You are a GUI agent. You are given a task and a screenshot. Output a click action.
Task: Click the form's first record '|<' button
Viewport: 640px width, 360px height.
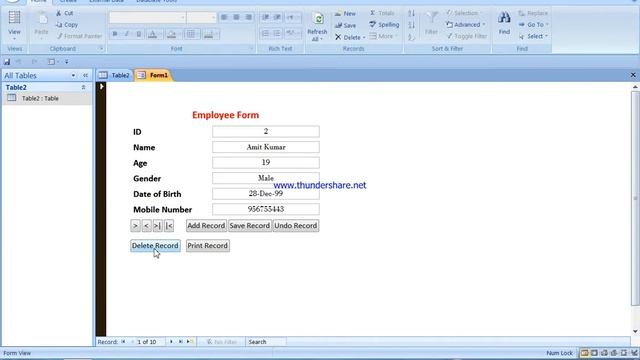coord(169,226)
